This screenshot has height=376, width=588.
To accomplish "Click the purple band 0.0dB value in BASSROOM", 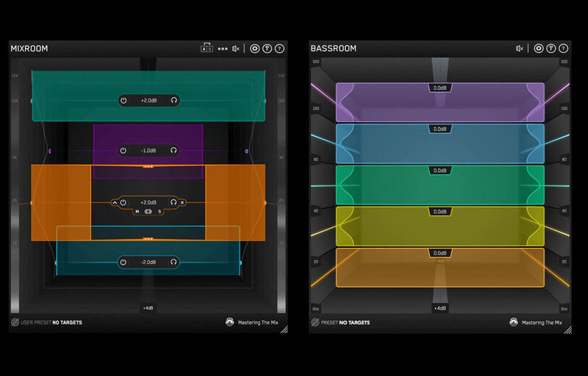I will point(440,88).
